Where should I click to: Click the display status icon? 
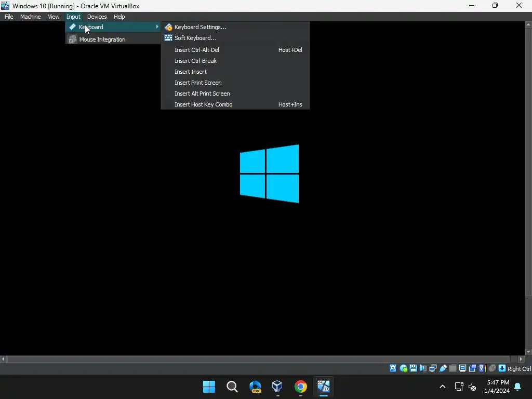(x=462, y=368)
